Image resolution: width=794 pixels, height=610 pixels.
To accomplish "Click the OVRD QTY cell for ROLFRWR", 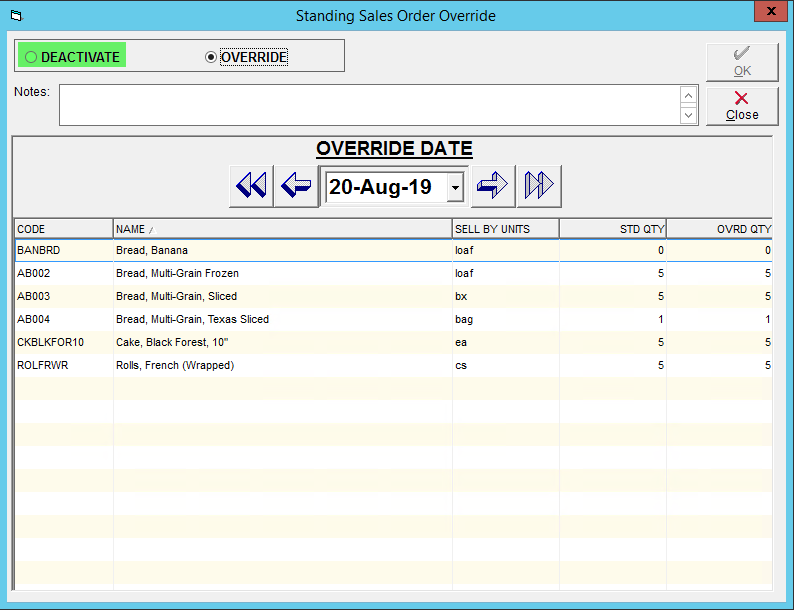I will point(719,365).
